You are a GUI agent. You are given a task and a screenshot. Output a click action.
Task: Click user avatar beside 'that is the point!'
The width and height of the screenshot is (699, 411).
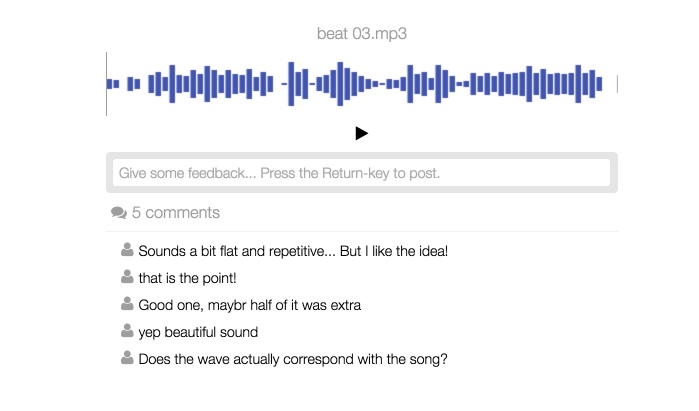[127, 276]
